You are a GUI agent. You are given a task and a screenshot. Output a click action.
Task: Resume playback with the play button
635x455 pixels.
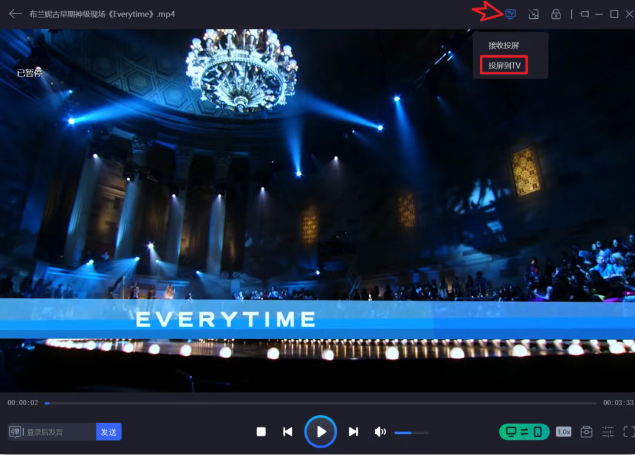pyautogui.click(x=320, y=432)
